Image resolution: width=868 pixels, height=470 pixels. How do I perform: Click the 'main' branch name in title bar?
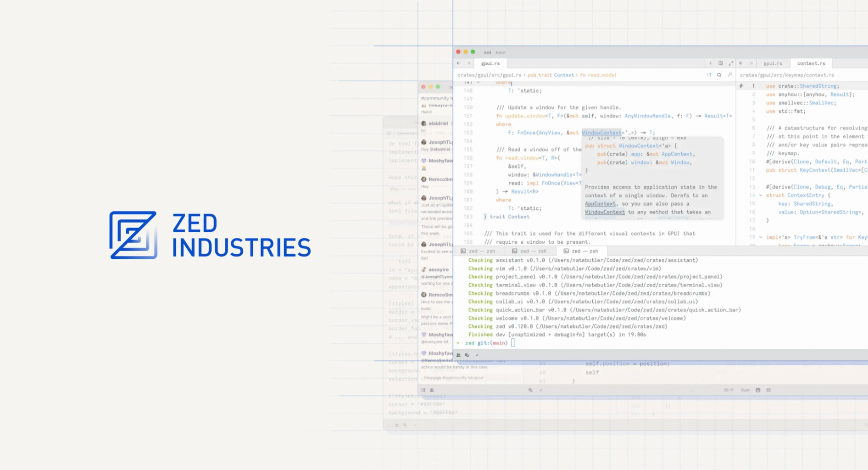(500, 52)
